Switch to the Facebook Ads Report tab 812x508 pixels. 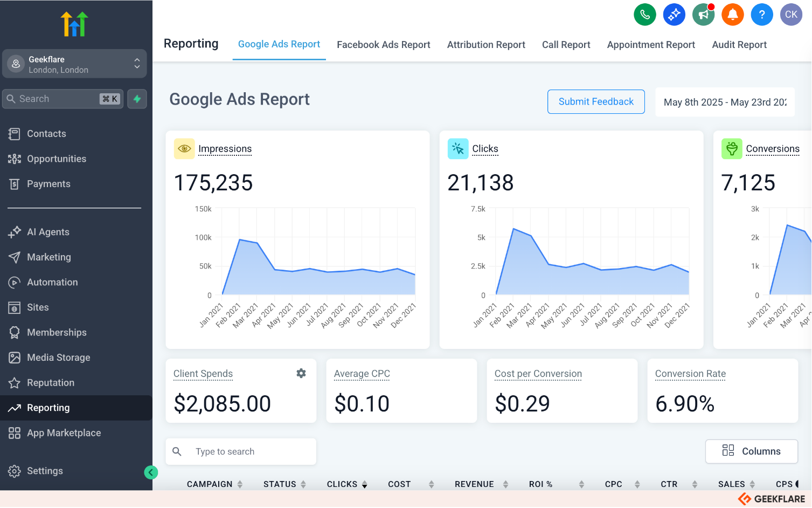[384, 45]
